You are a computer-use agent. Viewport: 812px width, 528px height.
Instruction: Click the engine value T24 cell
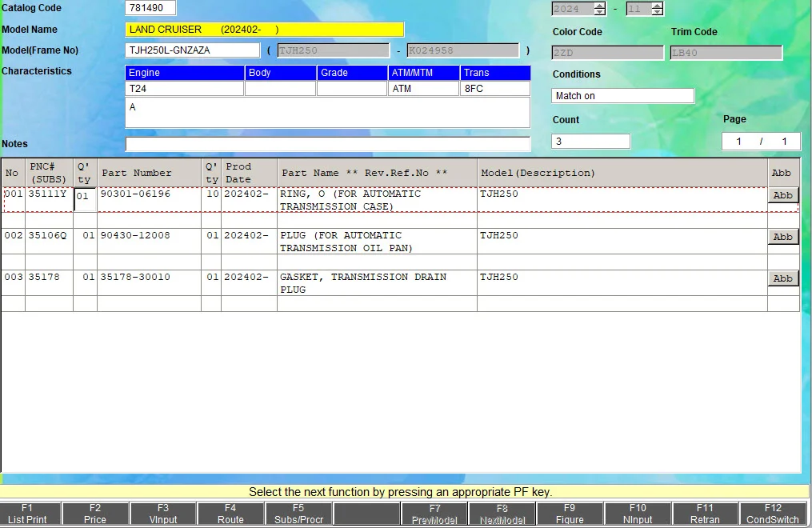(184, 89)
